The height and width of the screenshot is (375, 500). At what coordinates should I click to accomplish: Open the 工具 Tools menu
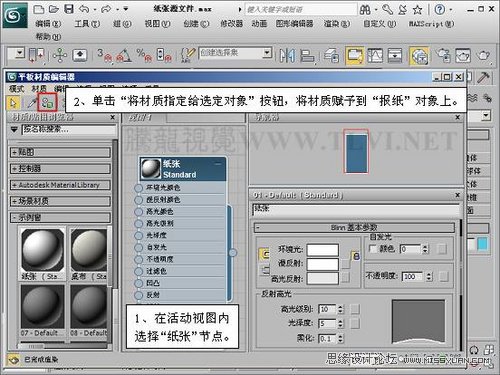coord(87,24)
